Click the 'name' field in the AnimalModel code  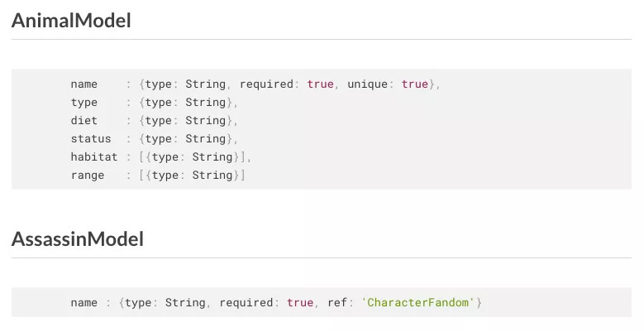point(84,84)
